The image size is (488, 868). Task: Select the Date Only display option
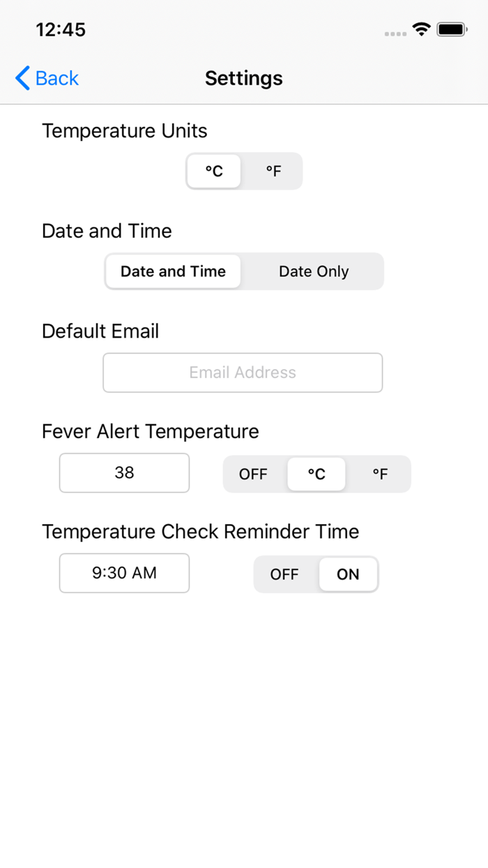click(x=313, y=271)
